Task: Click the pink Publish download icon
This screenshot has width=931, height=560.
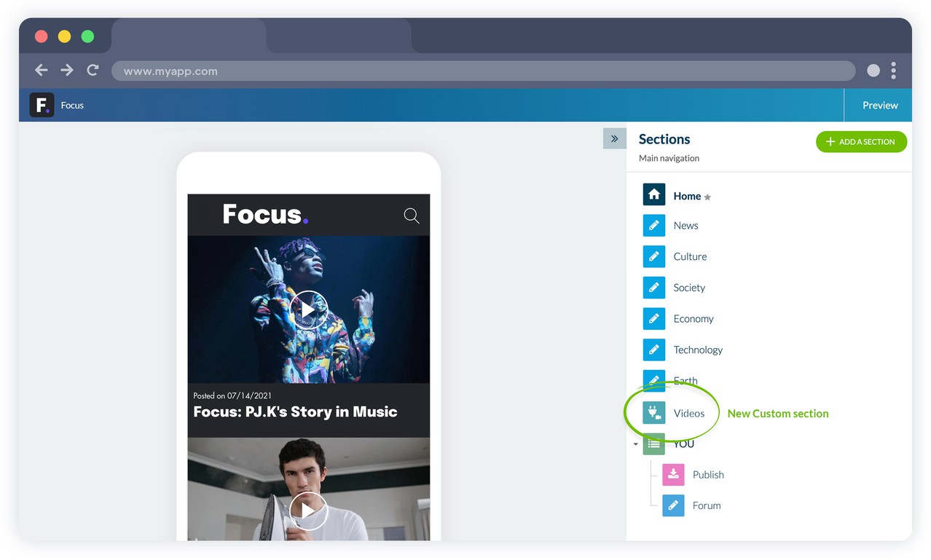Action: tap(673, 475)
